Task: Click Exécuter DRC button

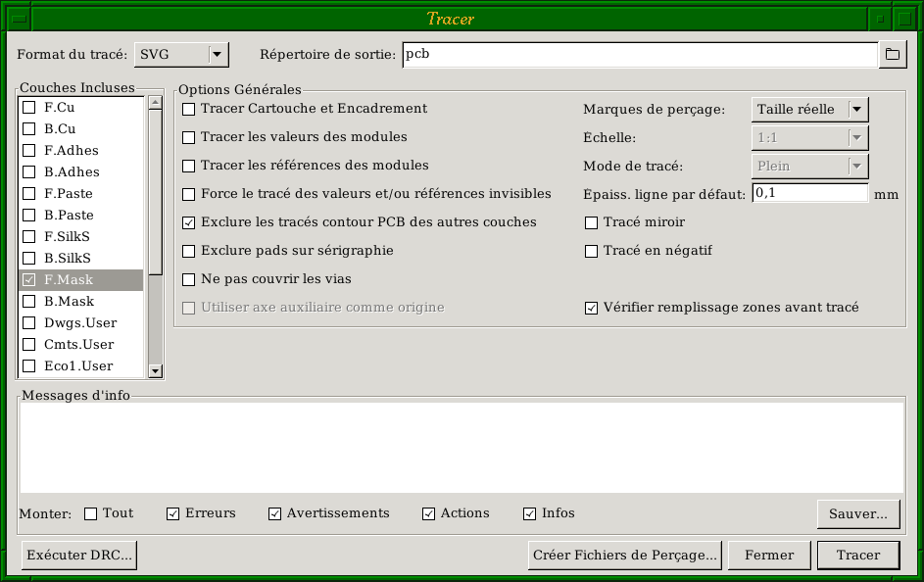Action: coord(79,556)
